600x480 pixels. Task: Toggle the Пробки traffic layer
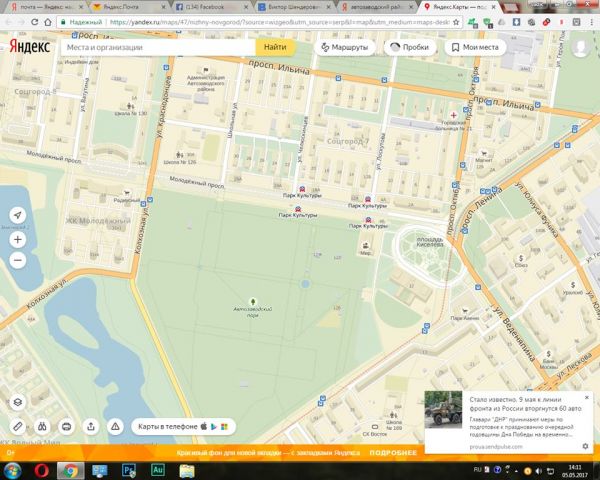click(x=410, y=47)
